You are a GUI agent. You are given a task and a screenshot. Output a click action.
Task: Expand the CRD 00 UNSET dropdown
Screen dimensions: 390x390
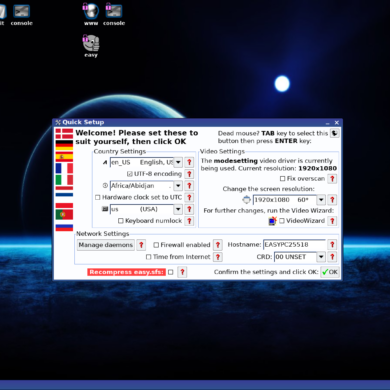point(321,257)
